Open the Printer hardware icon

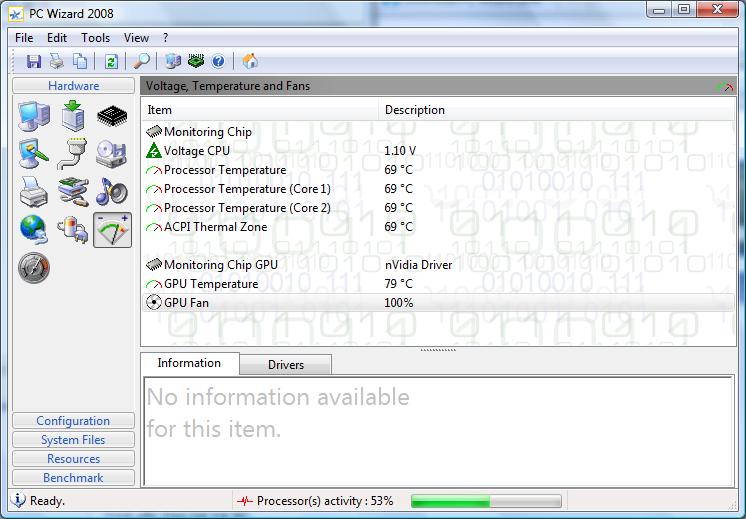point(34,190)
